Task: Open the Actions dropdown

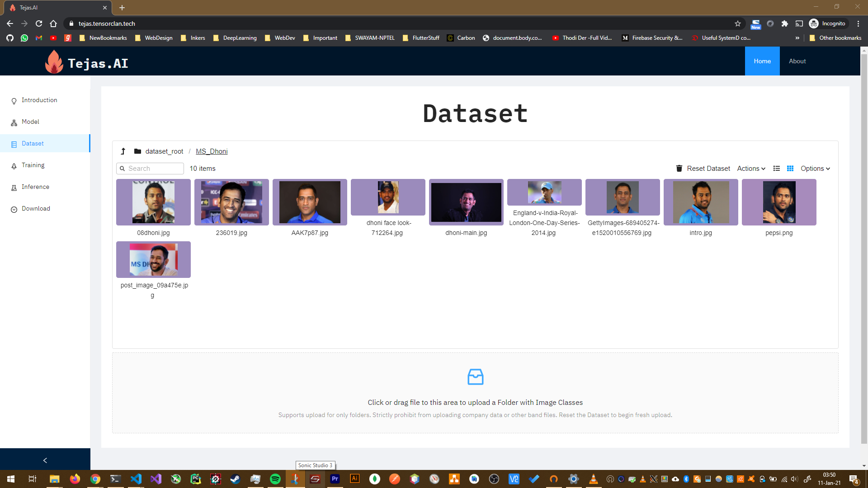Action: (x=751, y=169)
